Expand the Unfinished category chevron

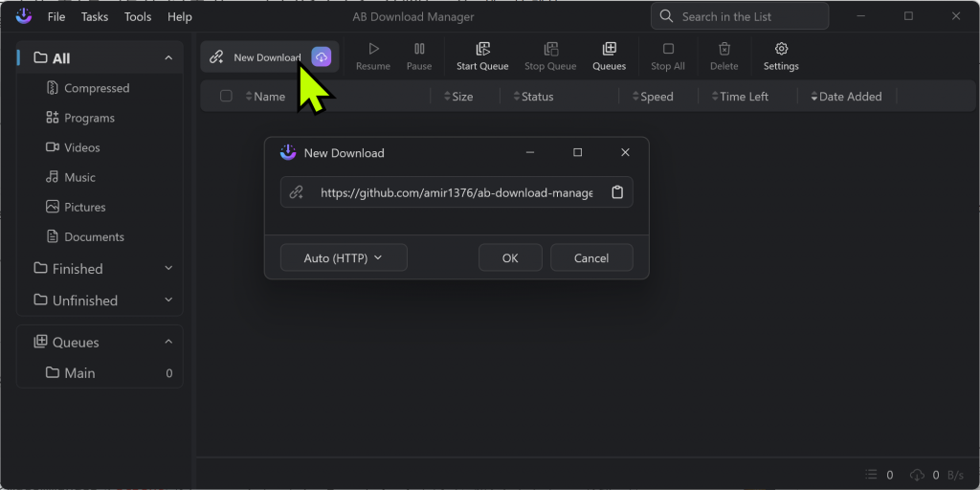pos(168,300)
